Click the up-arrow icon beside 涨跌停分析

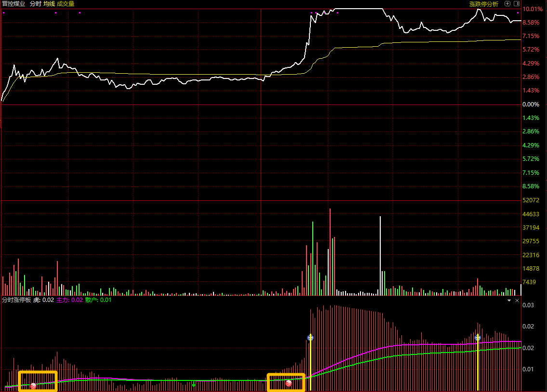pos(507,4)
